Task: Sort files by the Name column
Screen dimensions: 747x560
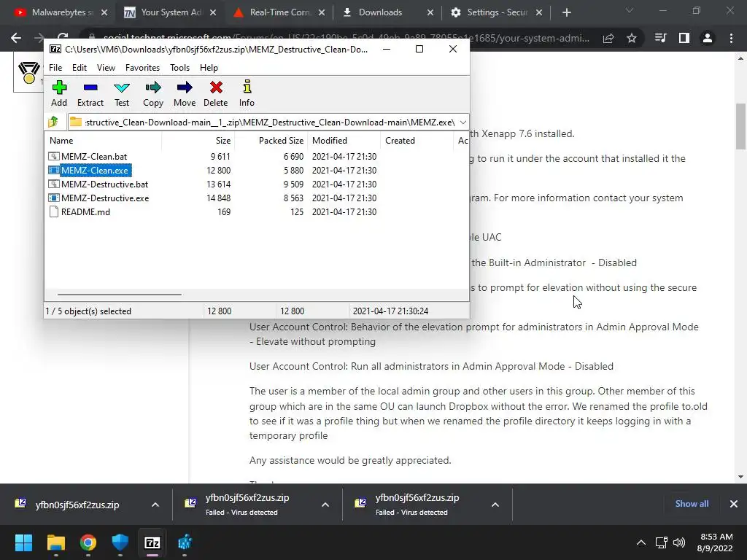Action: (104, 141)
